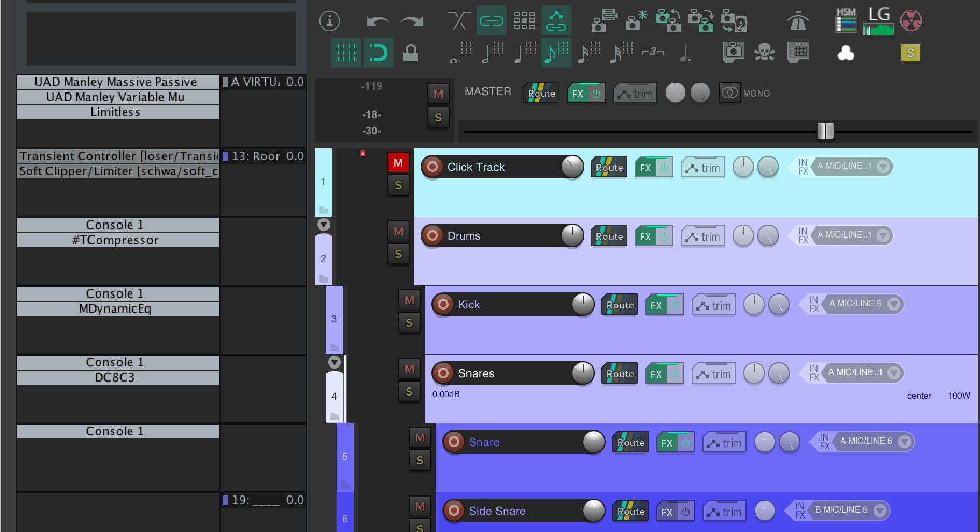The width and height of the screenshot is (980, 532).
Task: Click the trim button on Click Track
Action: pyautogui.click(x=703, y=168)
